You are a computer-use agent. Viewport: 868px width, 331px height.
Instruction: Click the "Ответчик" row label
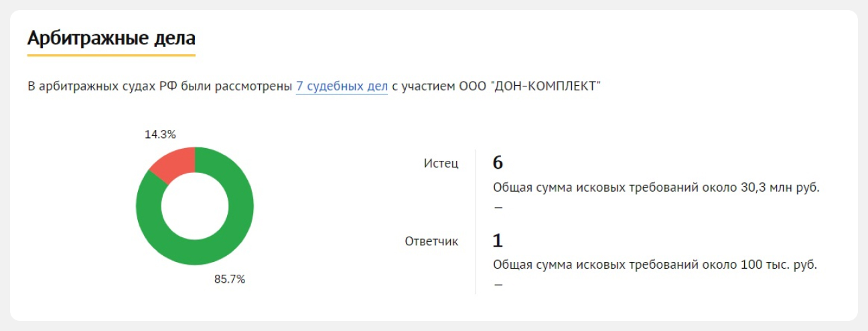tap(431, 241)
